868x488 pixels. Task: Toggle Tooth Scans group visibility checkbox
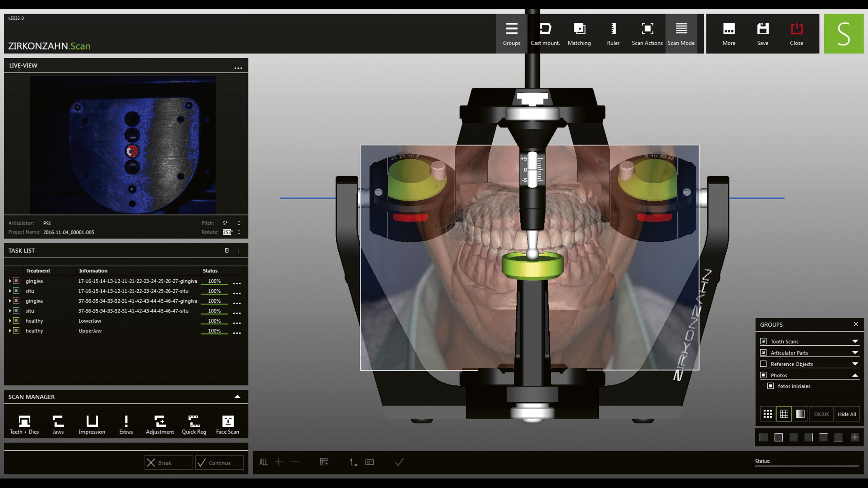coord(763,341)
